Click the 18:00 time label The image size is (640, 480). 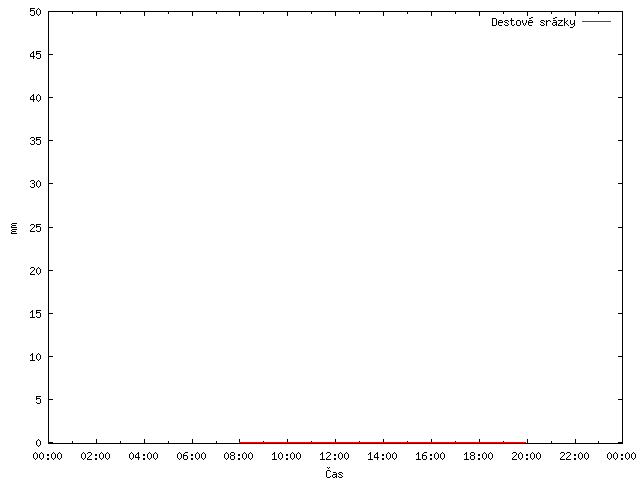pyautogui.click(x=478, y=456)
